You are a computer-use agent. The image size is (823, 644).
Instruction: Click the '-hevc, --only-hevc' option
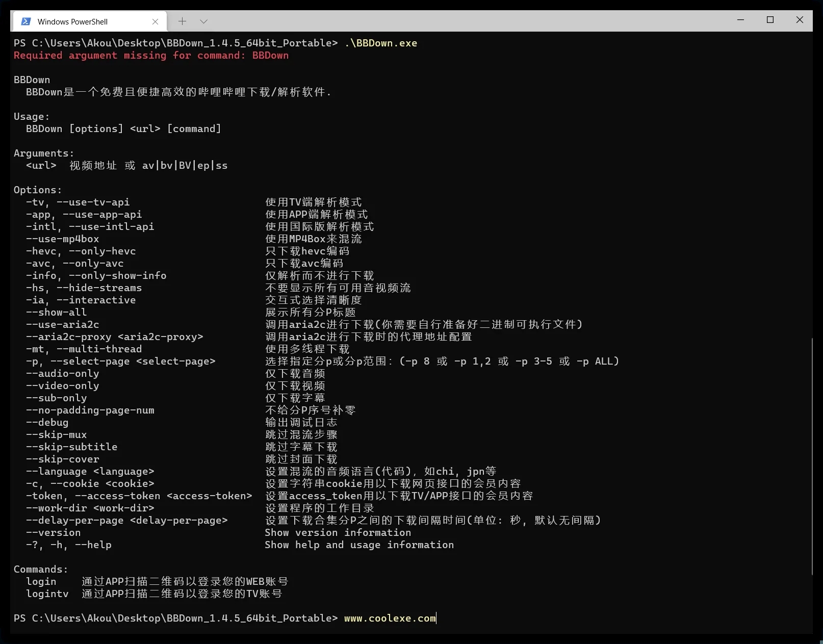coord(81,251)
